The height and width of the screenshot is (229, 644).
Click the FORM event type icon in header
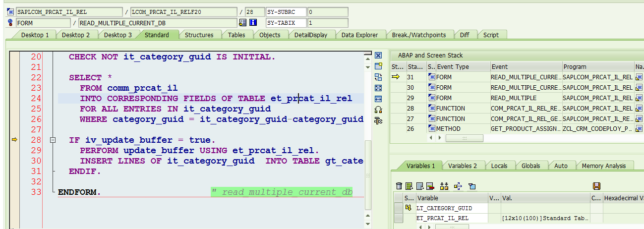tap(10, 23)
